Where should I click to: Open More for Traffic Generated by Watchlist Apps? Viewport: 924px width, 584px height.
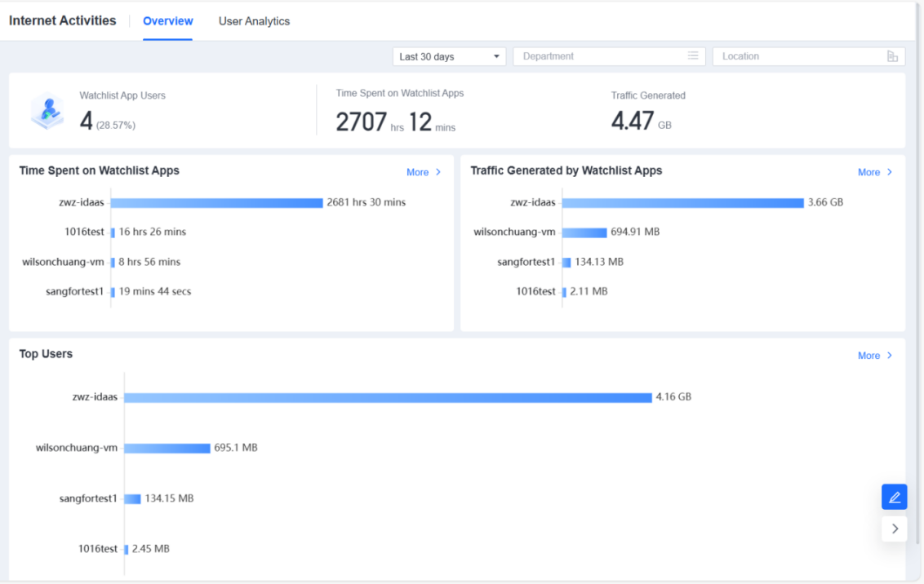click(875, 172)
